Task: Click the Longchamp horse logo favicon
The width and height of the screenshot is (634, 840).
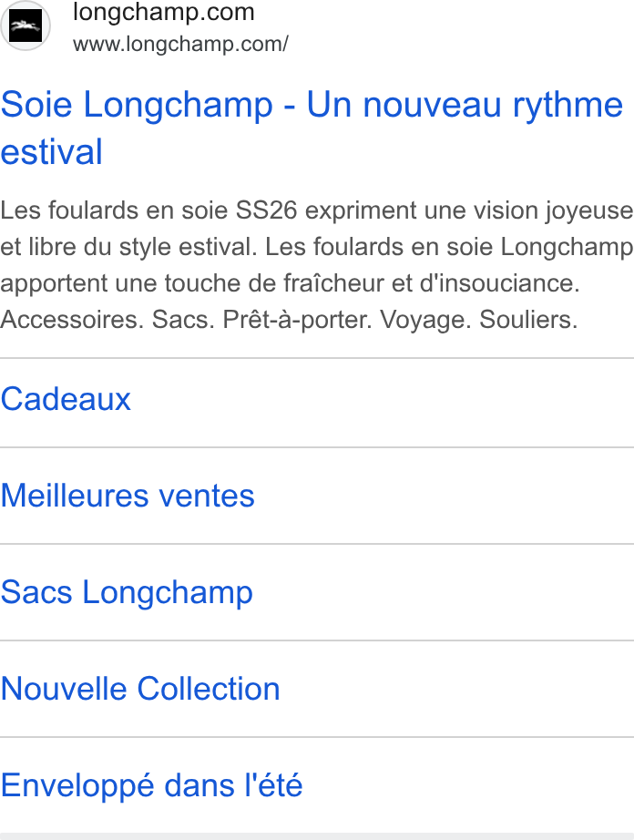Action: (x=26, y=26)
